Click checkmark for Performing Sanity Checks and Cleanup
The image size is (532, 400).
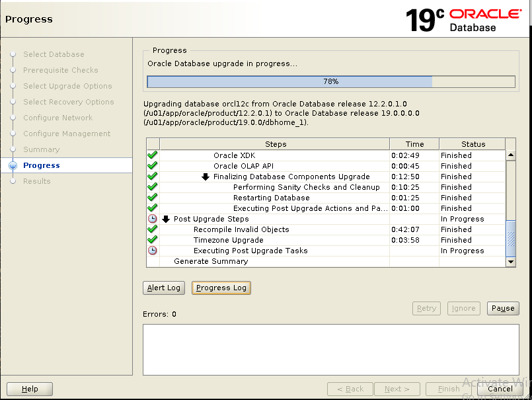(153, 186)
